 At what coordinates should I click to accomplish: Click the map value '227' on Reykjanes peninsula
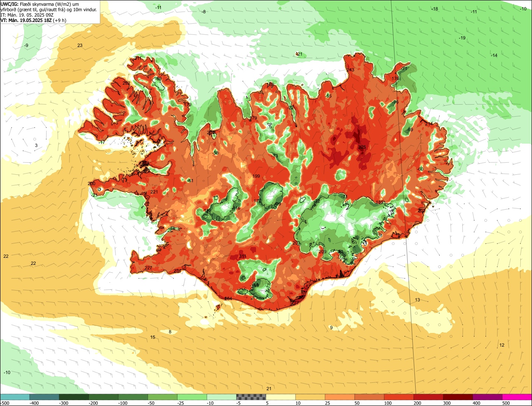pyautogui.click(x=148, y=268)
